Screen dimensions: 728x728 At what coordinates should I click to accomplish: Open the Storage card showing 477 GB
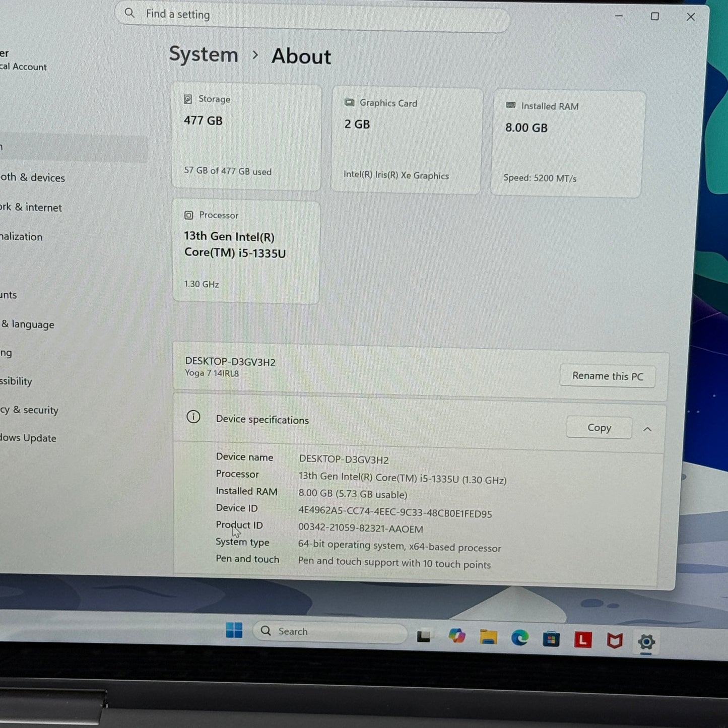(x=246, y=137)
